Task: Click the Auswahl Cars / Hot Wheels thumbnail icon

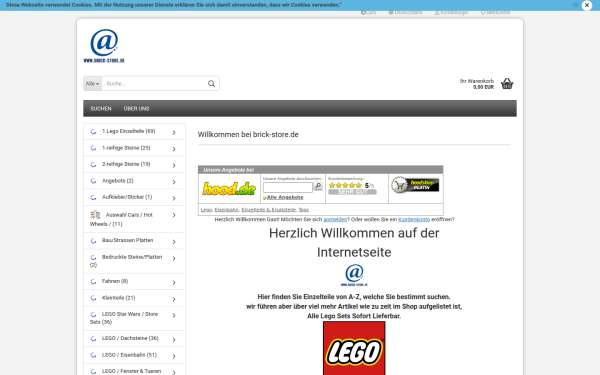Action: [95, 215]
